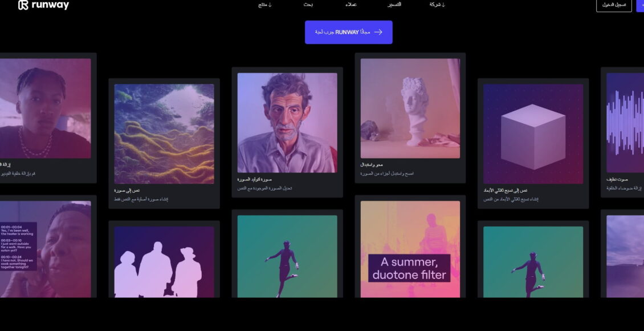Viewport: 644px width, 331px height.
Task: Click the Runway logo in the header
Action: [x=44, y=5]
